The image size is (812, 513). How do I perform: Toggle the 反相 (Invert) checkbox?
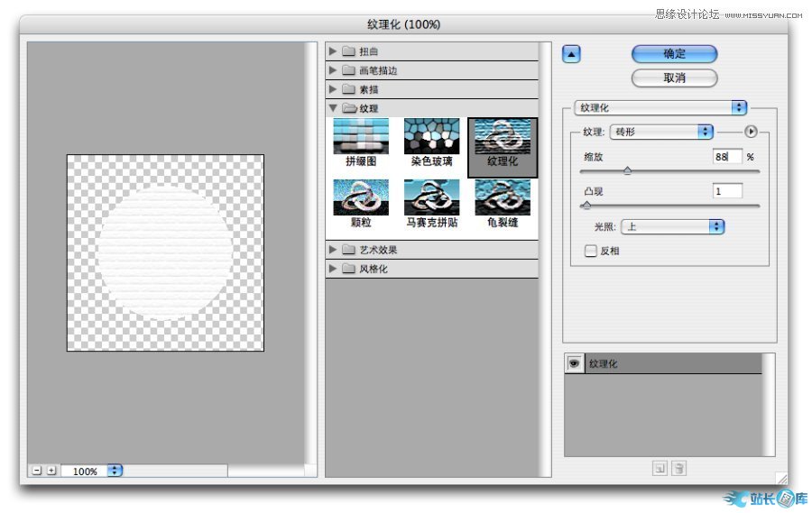(591, 252)
